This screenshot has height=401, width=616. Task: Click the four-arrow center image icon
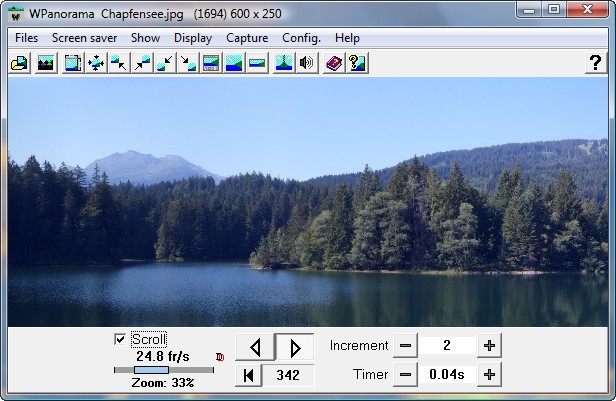[x=96, y=63]
